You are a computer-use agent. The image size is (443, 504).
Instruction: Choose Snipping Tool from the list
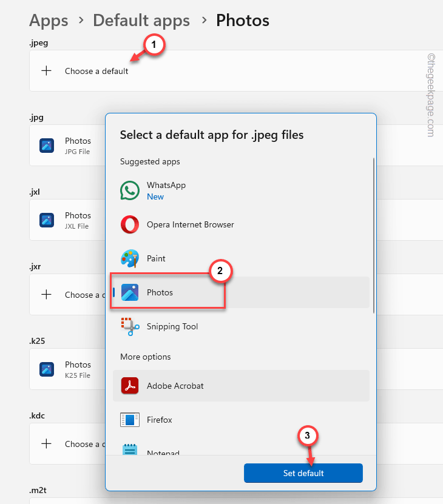tap(241, 326)
